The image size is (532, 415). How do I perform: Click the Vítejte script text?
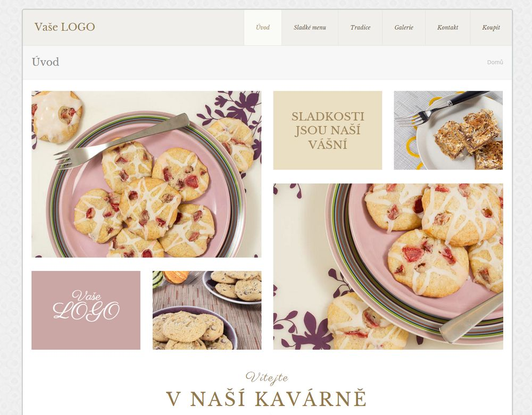(x=267, y=377)
